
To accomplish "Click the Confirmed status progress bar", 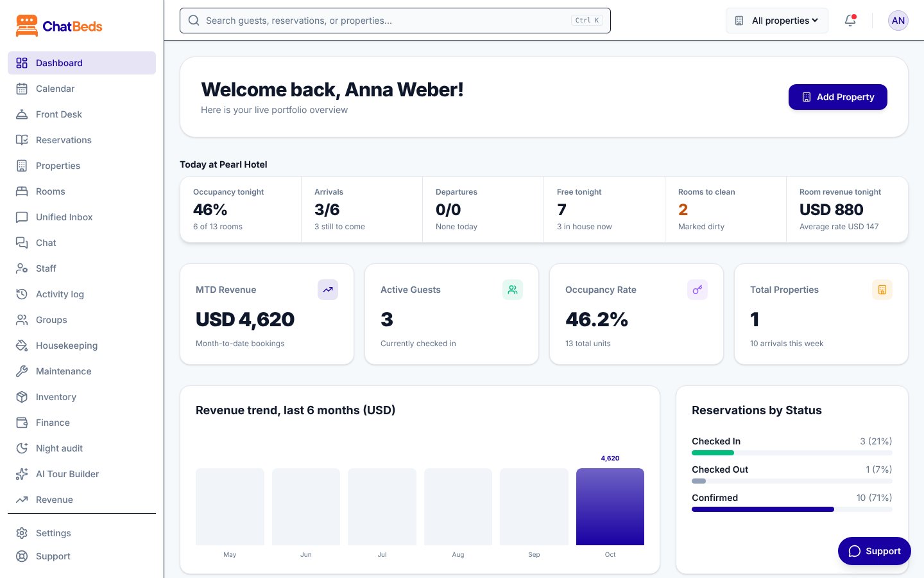I will pyautogui.click(x=792, y=509).
